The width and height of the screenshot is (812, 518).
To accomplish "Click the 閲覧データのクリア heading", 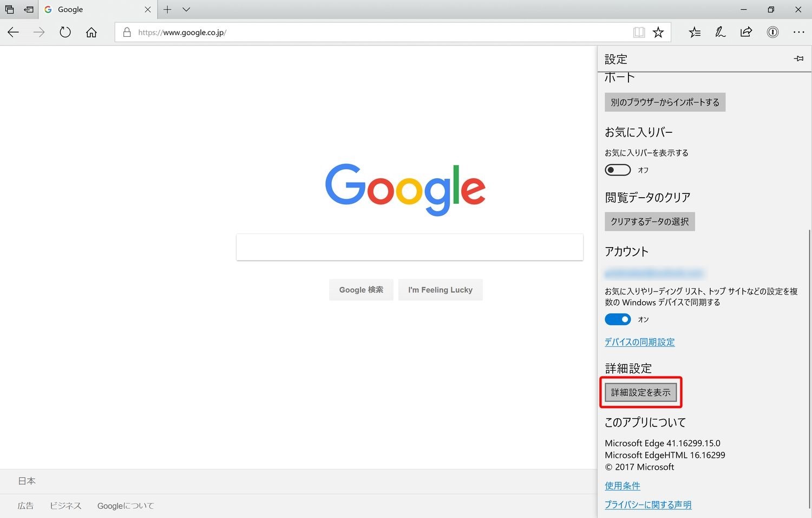I will (x=647, y=197).
